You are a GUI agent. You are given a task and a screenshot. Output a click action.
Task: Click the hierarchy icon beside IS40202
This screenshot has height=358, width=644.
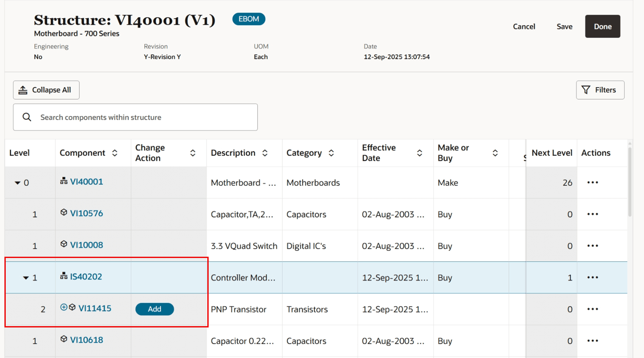(64, 276)
